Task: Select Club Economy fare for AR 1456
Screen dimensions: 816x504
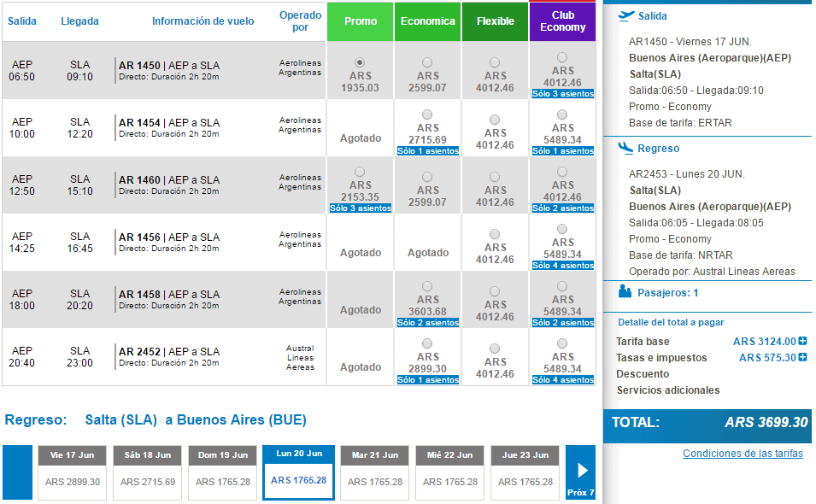Action: pos(562,229)
